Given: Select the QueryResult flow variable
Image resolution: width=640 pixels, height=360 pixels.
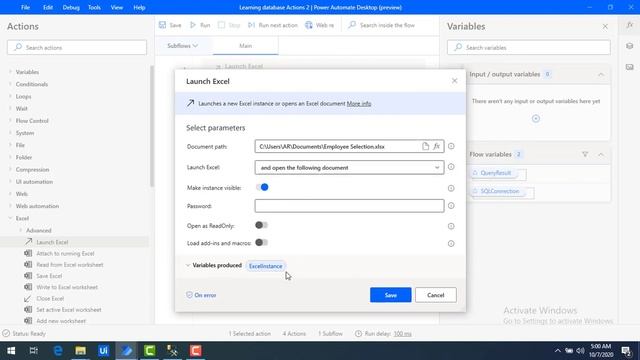Looking at the screenshot, I should pos(495,173).
